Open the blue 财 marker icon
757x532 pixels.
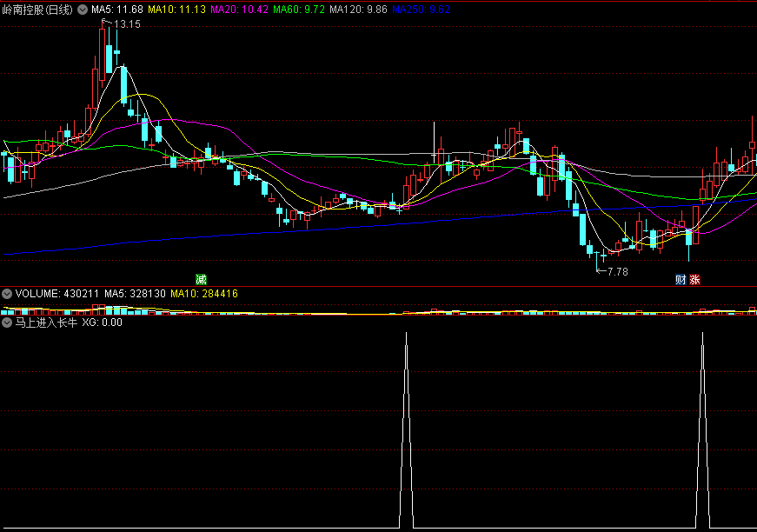(681, 280)
